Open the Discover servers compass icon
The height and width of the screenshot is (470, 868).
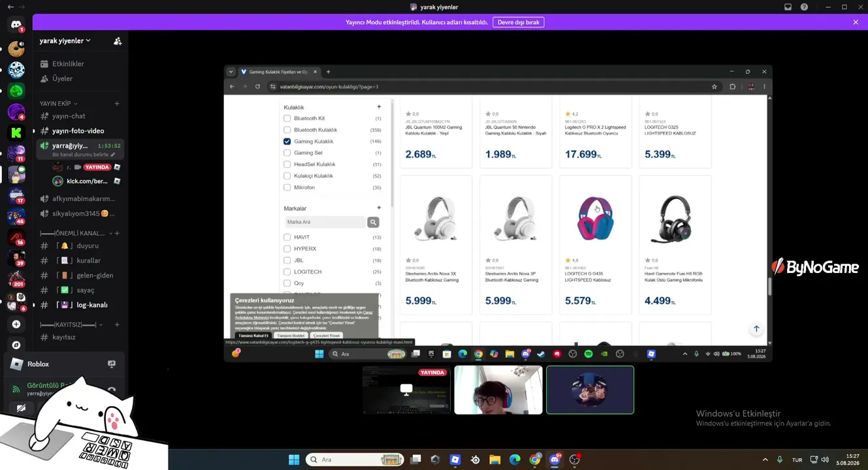pyautogui.click(x=16, y=345)
